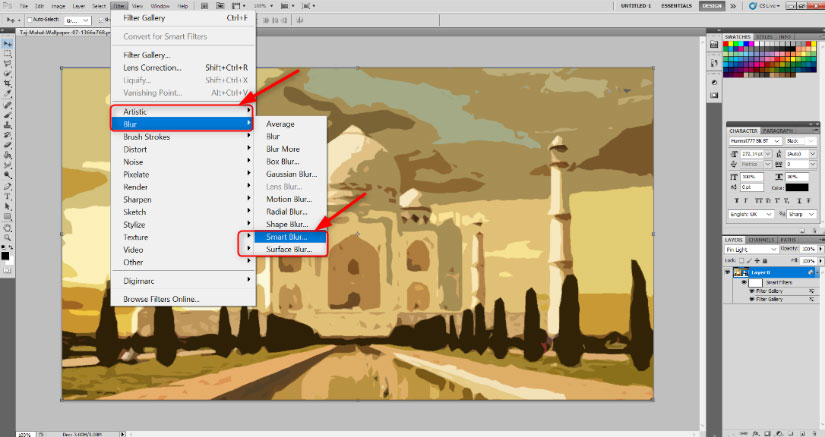Toggle Lock All padlock in Layers panel
This screenshot has width=825, height=437.
tap(764, 260)
